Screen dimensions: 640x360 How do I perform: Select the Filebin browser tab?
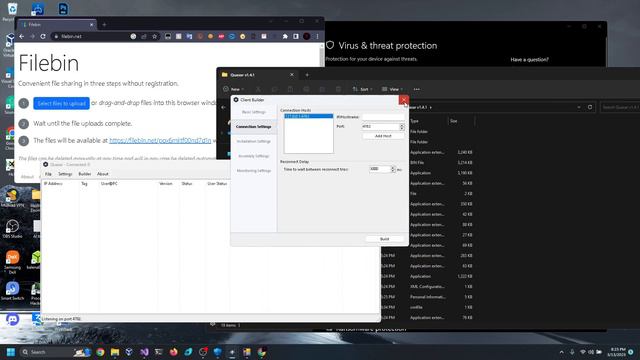[x=57, y=24]
